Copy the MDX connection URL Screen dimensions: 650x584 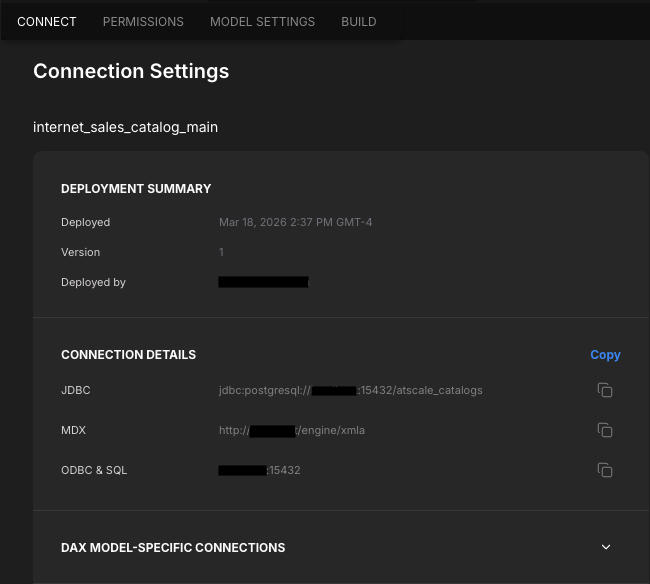click(605, 430)
